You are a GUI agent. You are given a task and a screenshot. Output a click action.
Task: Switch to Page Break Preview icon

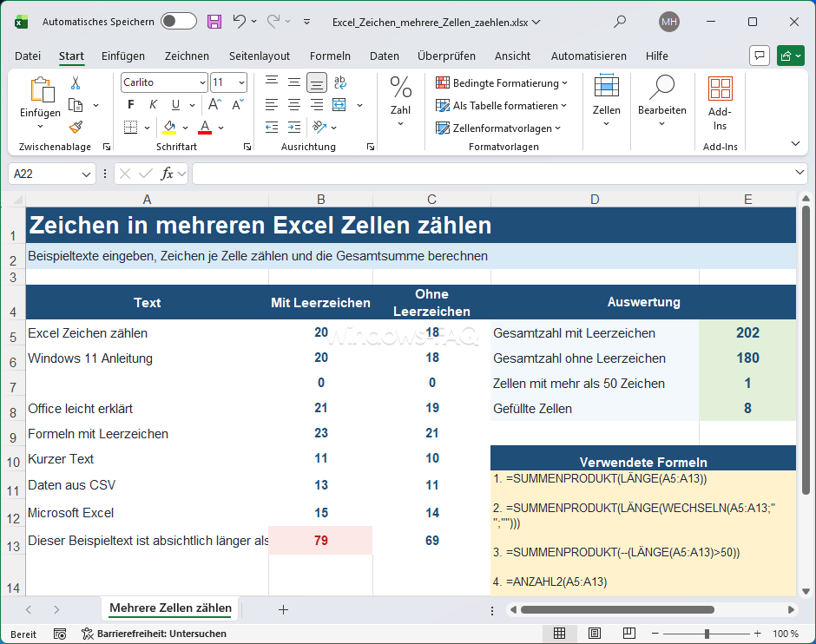tap(629, 633)
